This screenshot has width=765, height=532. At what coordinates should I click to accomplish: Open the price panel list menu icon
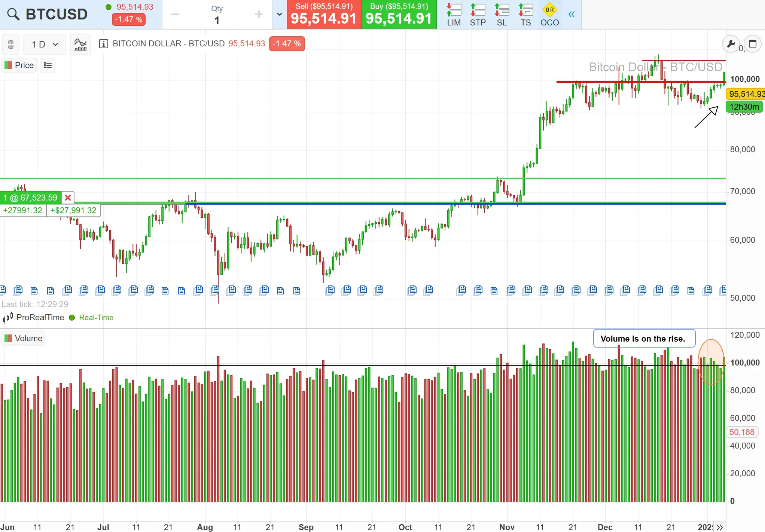pos(48,65)
